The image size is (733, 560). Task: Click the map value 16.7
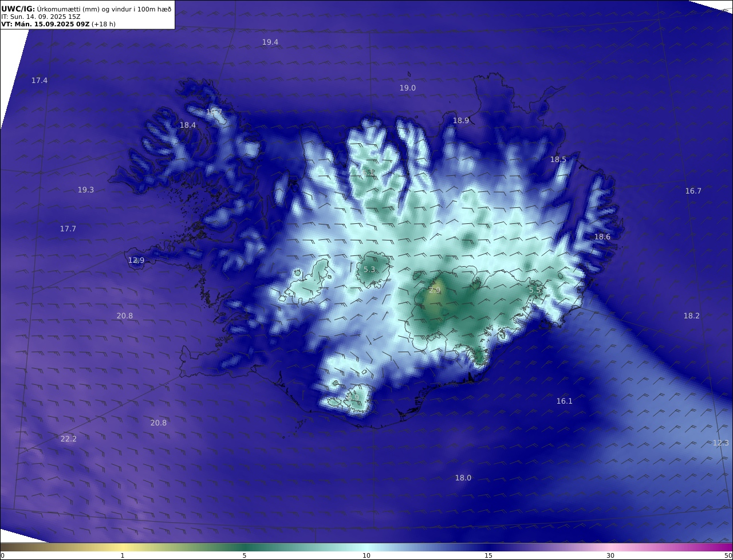coord(693,191)
